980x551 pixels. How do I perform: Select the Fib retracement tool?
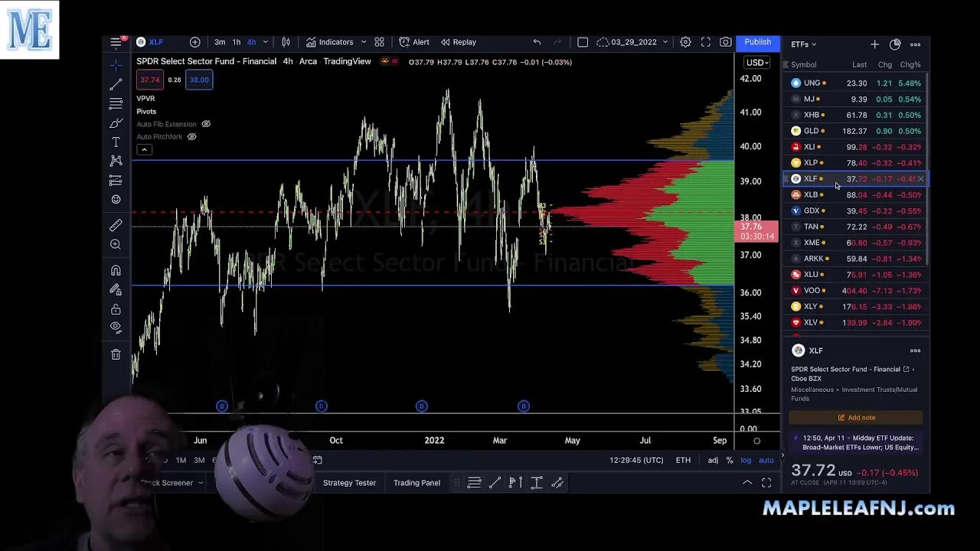116,103
